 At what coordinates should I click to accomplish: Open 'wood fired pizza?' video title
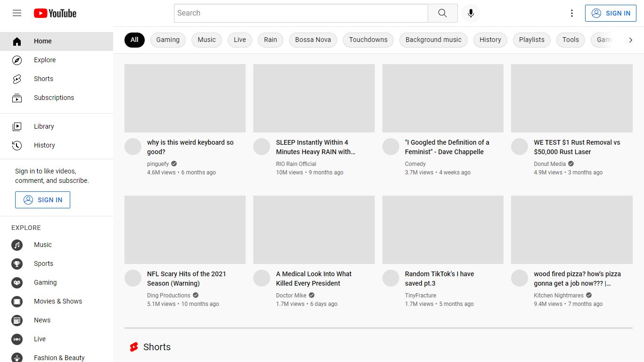tap(578, 279)
